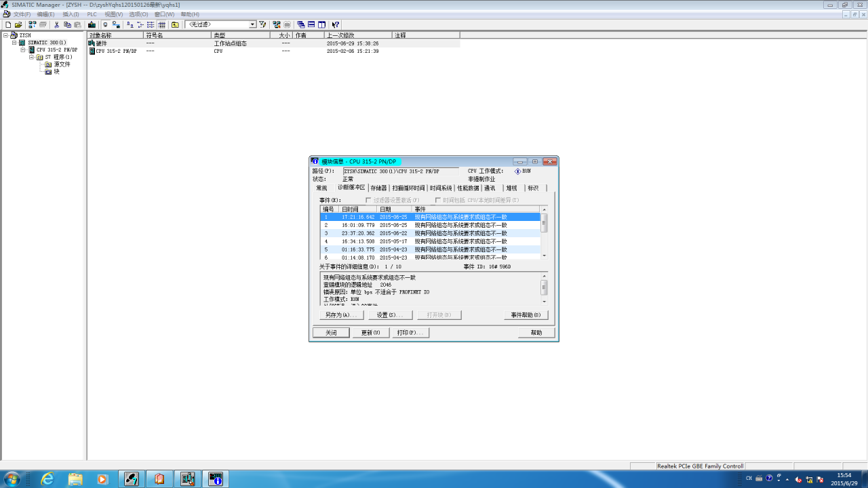Click the Up One Level folder icon
The height and width of the screenshot is (488, 868).
tap(175, 24)
